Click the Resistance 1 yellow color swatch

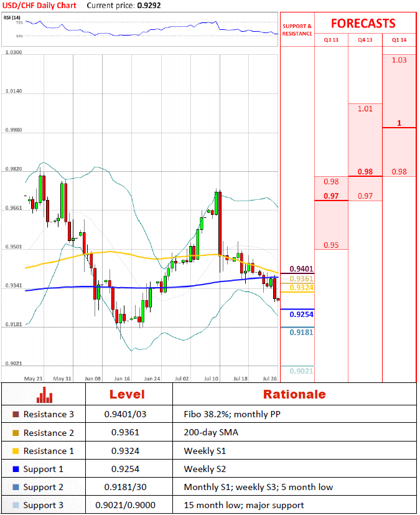click(16, 451)
